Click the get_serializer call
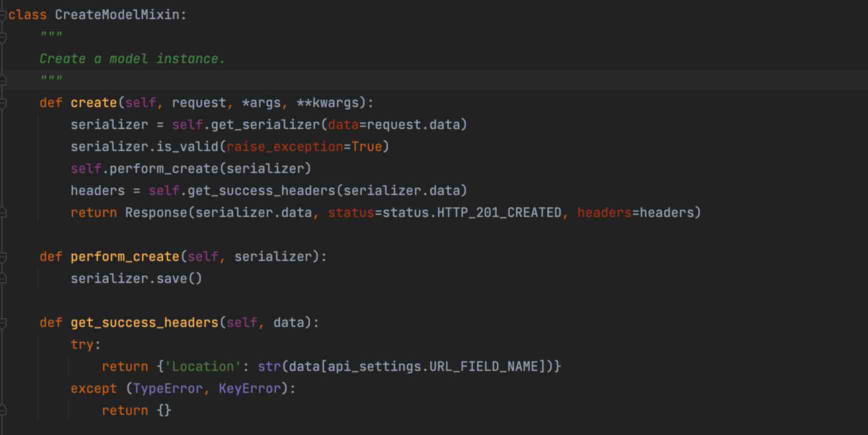Viewport: 868px width, 435px height. (x=265, y=125)
